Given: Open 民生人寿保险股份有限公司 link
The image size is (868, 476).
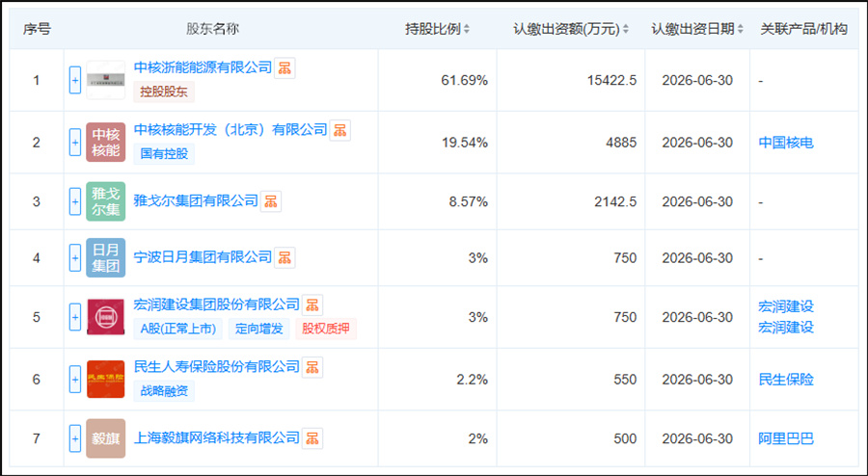Looking at the screenshot, I should coord(216,366).
